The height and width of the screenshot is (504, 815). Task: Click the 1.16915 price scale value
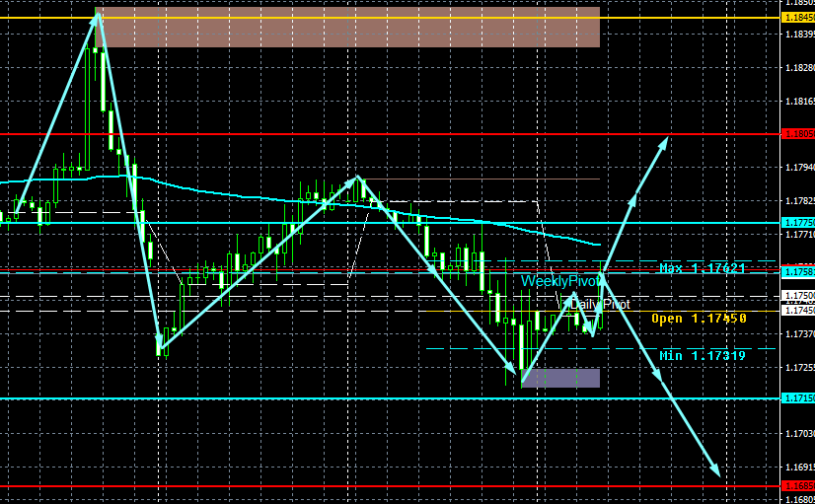click(799, 467)
